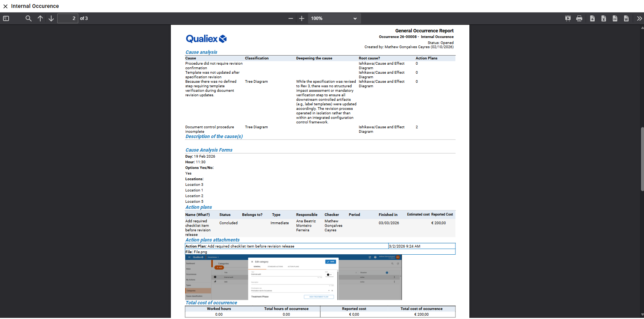Open the find in document search
This screenshot has width=644, height=319.
(x=28, y=18)
